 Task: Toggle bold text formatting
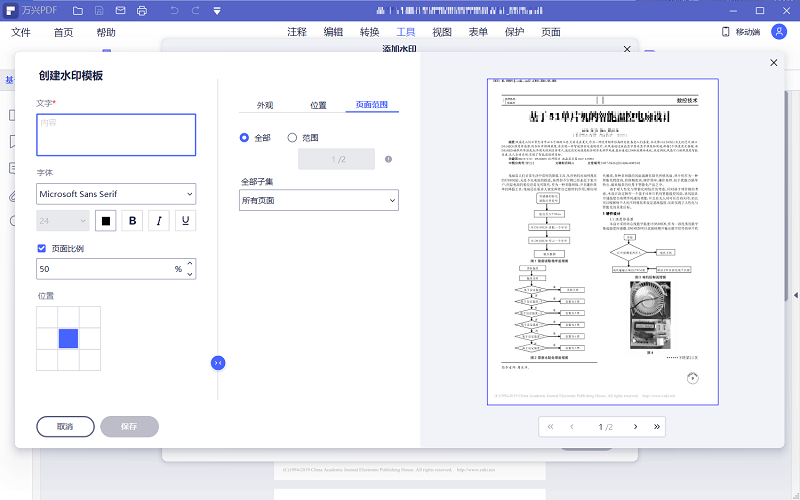(x=132, y=220)
